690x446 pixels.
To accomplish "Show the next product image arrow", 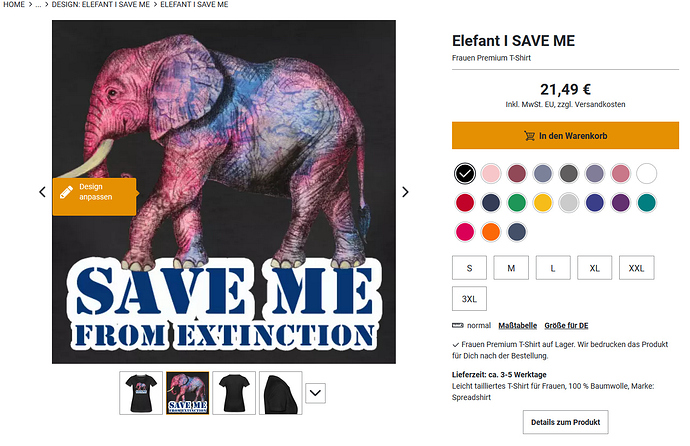I will tap(406, 192).
